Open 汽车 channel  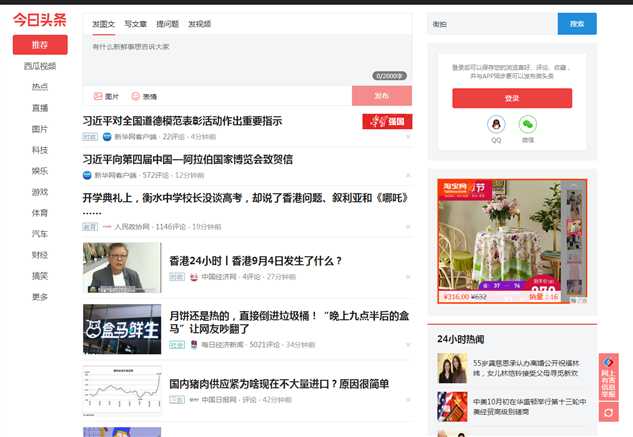(x=40, y=234)
